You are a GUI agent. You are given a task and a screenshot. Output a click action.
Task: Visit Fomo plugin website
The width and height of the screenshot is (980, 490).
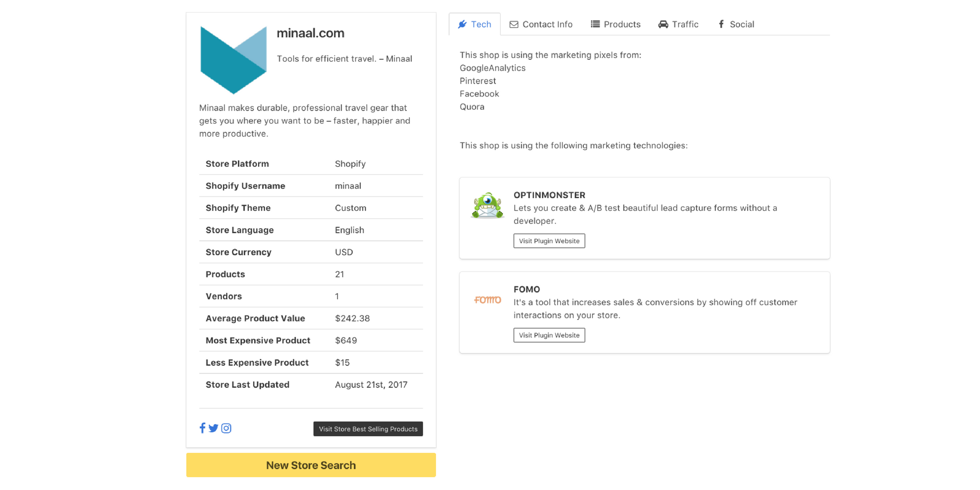click(x=549, y=335)
